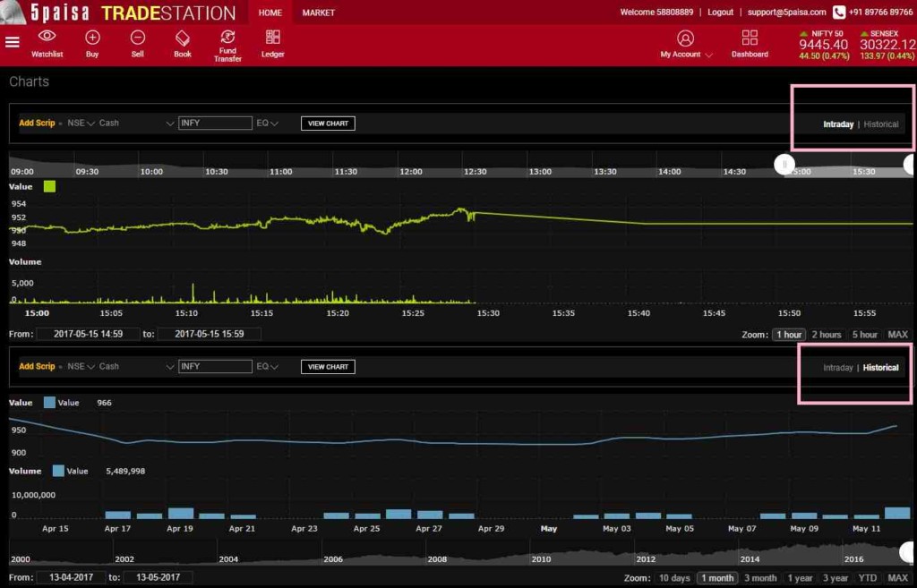Viewport: 917px width, 588px height.
Task: Open Fund Transfer icon
Action: pyautogui.click(x=227, y=38)
